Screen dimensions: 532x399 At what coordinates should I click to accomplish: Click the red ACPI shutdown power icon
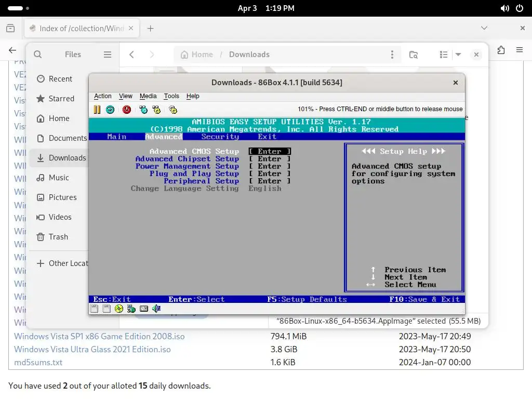(127, 110)
